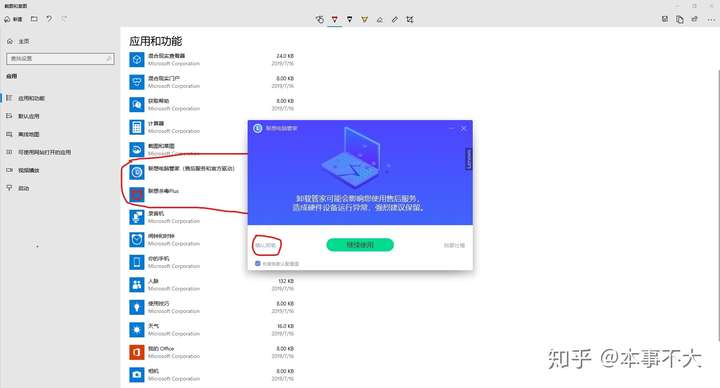720x388 pixels.
Task: Open file using the folder icon
Action: [x=34, y=19]
